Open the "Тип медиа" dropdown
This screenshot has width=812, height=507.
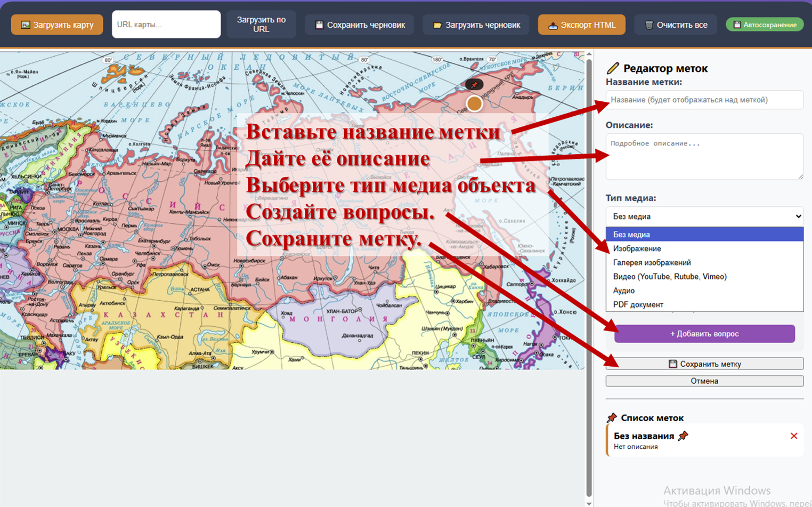[x=704, y=216]
